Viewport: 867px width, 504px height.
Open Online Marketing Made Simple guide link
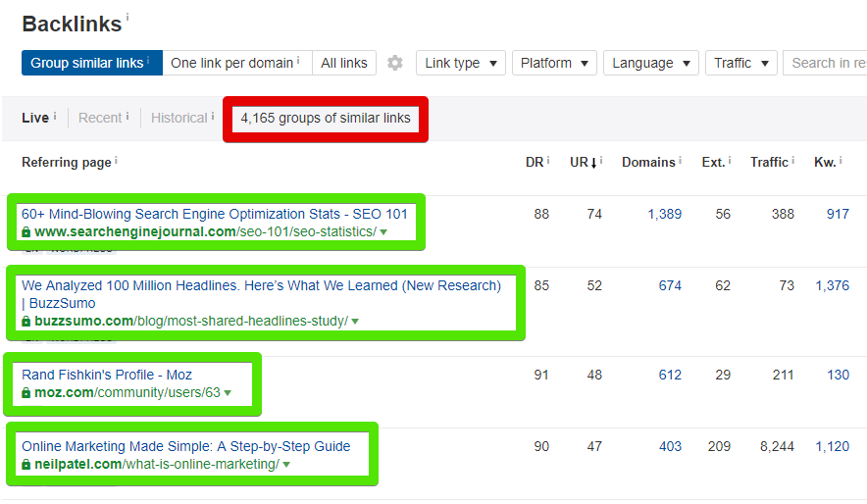(x=185, y=446)
